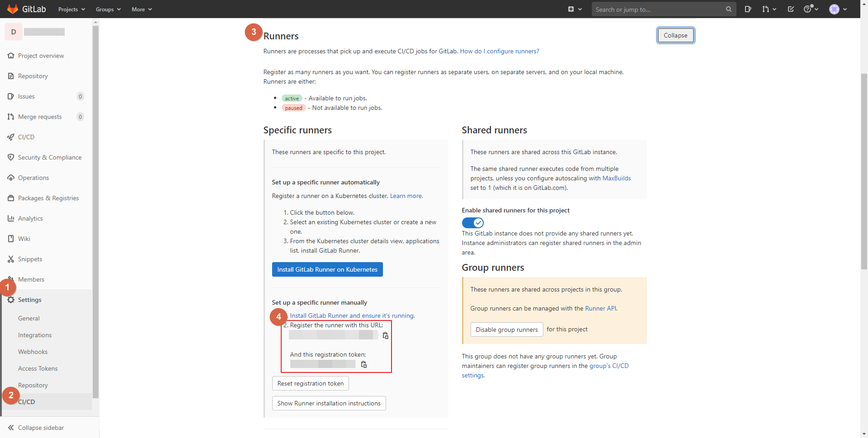The image size is (868, 438).
Task: Open the More dropdown menu
Action: (142, 9)
